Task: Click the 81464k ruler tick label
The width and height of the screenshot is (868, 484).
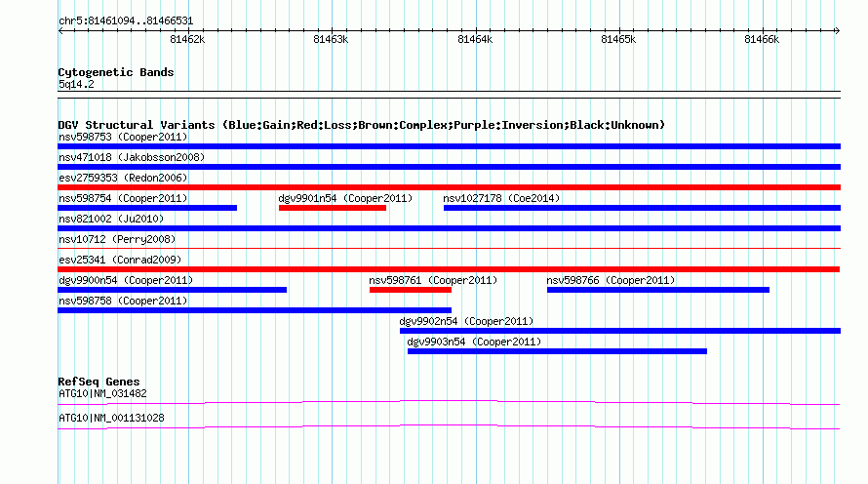Action: pos(474,39)
